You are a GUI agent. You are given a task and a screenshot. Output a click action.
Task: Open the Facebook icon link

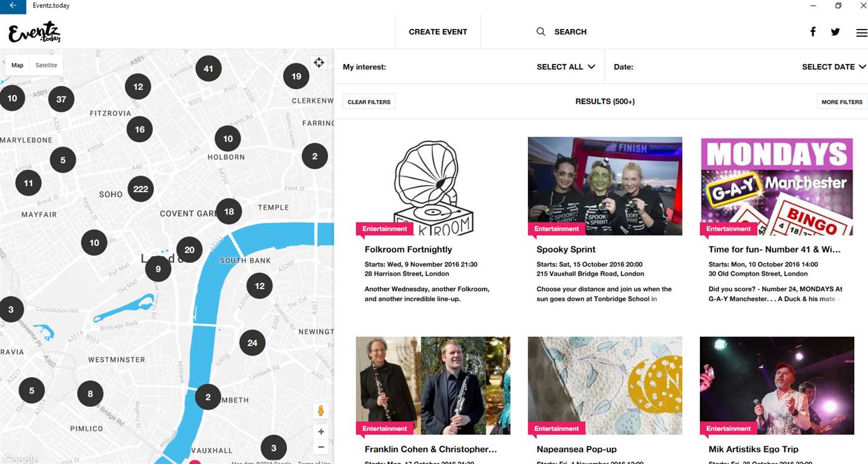[813, 31]
